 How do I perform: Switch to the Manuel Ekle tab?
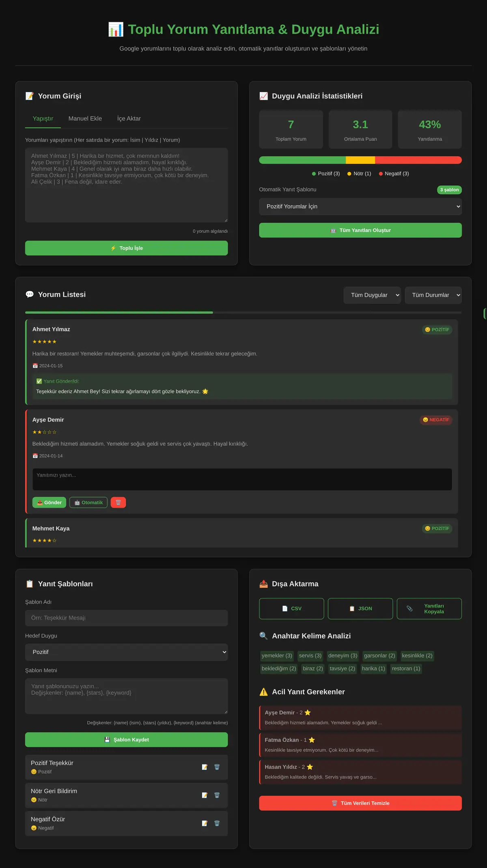[x=85, y=118]
